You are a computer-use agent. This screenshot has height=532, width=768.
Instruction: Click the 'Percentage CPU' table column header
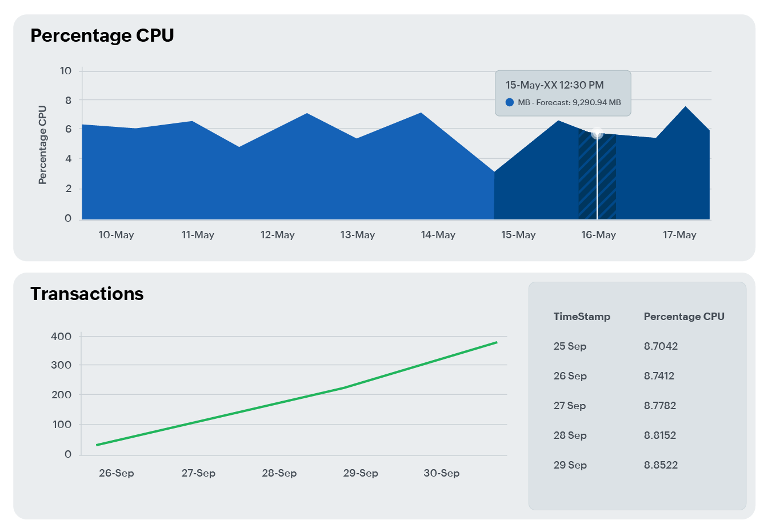click(x=684, y=317)
